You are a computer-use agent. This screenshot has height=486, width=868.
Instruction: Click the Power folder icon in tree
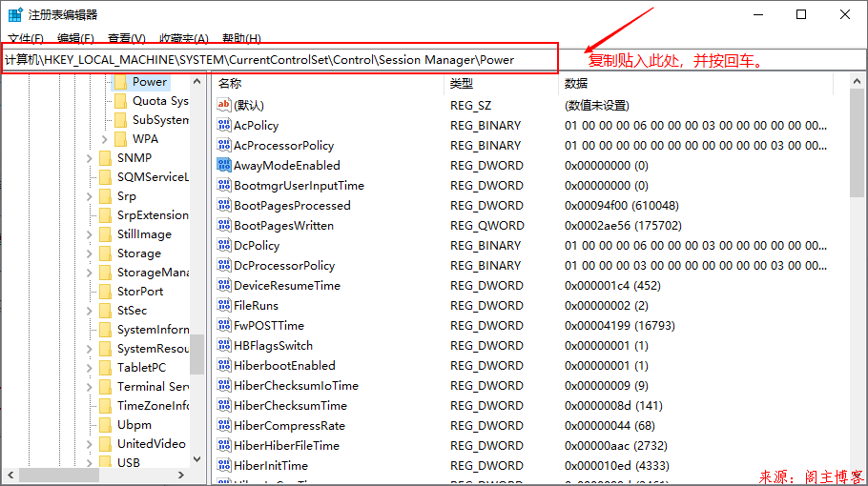pyautogui.click(x=120, y=82)
